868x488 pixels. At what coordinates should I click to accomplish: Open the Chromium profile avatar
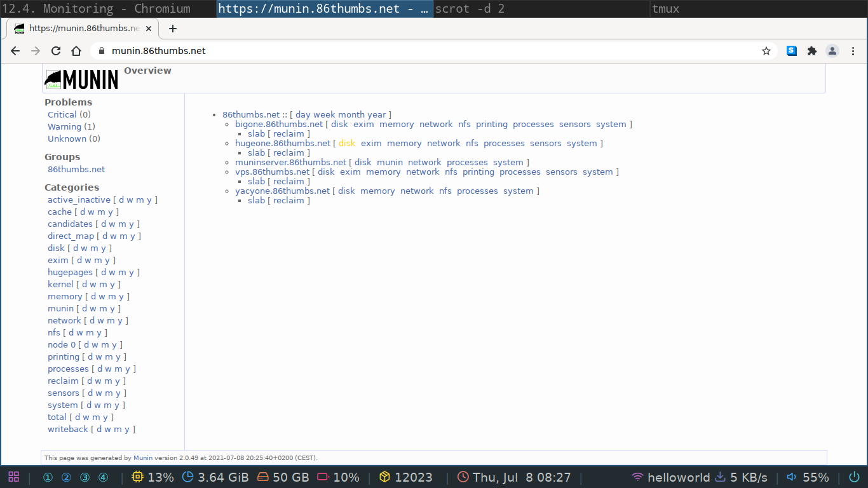tap(832, 51)
